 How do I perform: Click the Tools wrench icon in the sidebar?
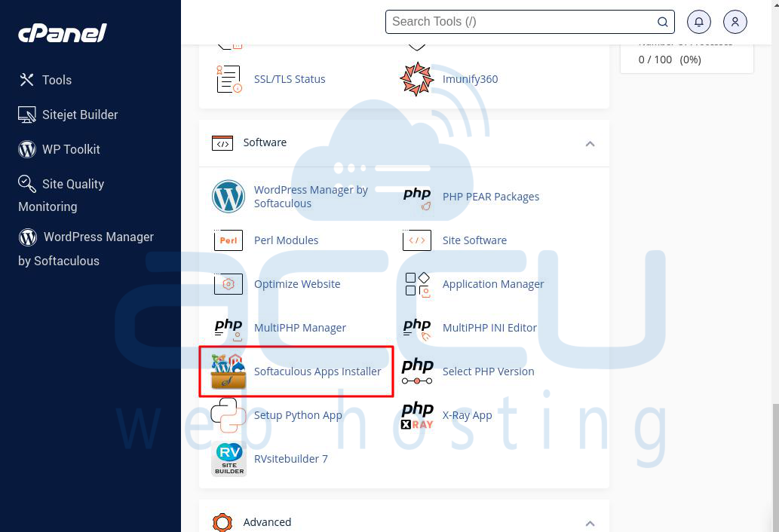(26, 80)
